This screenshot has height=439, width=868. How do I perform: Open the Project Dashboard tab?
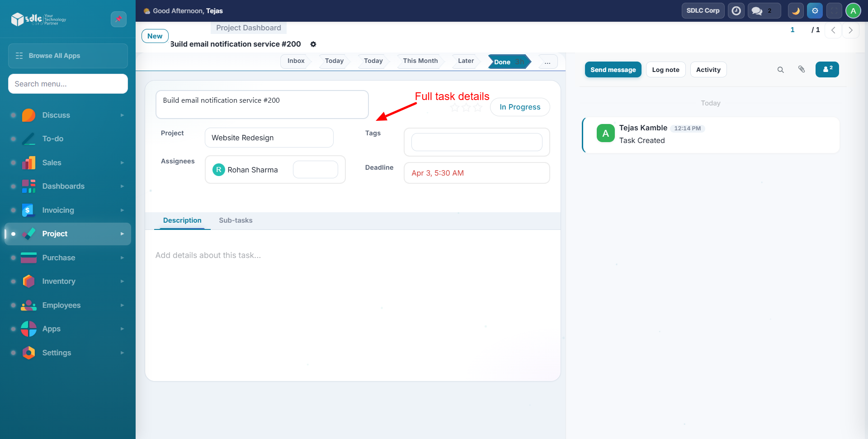click(x=248, y=28)
